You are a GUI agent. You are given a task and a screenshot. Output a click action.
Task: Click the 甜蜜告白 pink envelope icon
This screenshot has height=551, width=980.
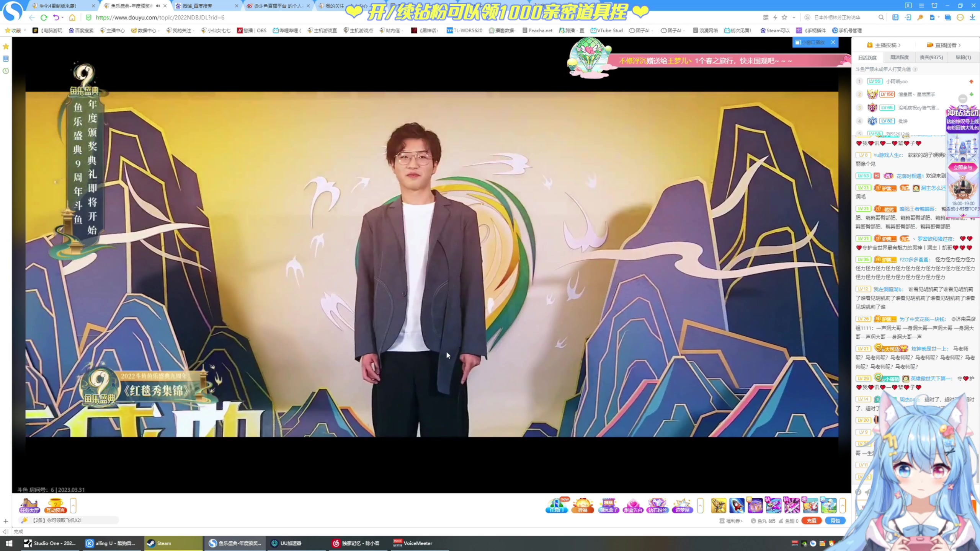click(633, 505)
